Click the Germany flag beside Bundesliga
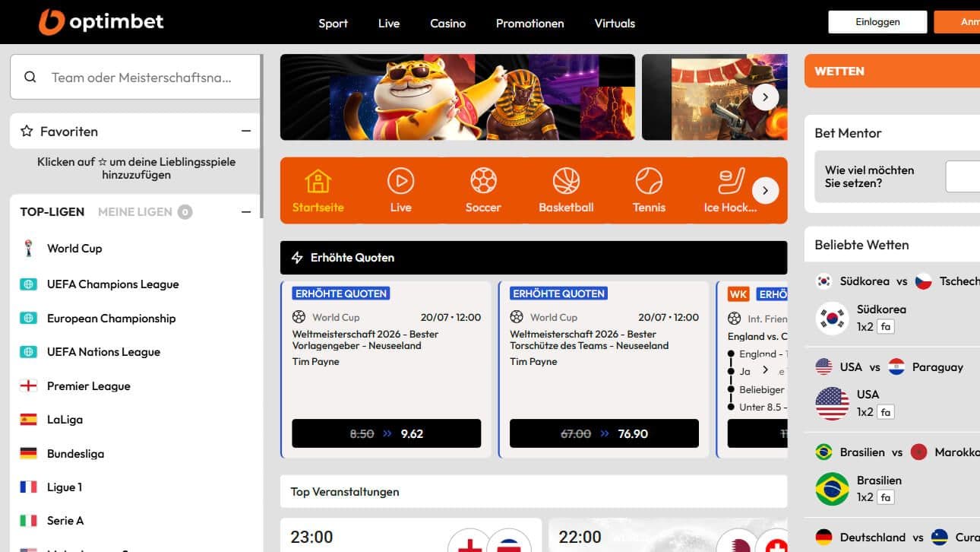 pyautogui.click(x=28, y=453)
